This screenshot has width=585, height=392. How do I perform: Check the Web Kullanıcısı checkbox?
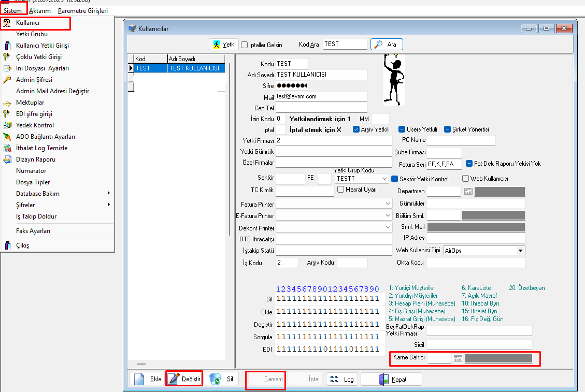click(465, 179)
